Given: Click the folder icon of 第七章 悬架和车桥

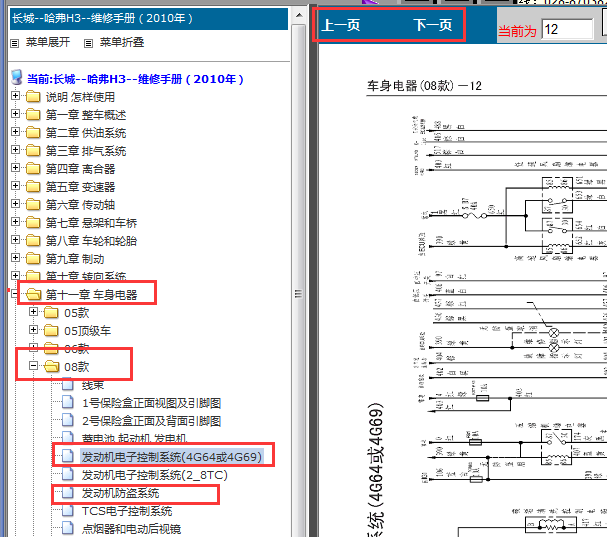Looking at the screenshot, I should pyautogui.click(x=33, y=223).
